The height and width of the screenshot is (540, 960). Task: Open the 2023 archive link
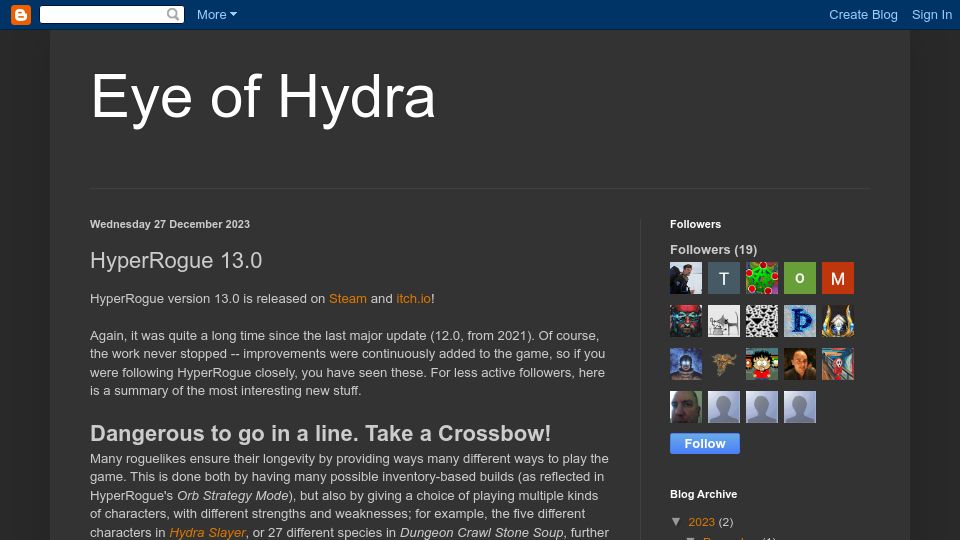tap(701, 522)
